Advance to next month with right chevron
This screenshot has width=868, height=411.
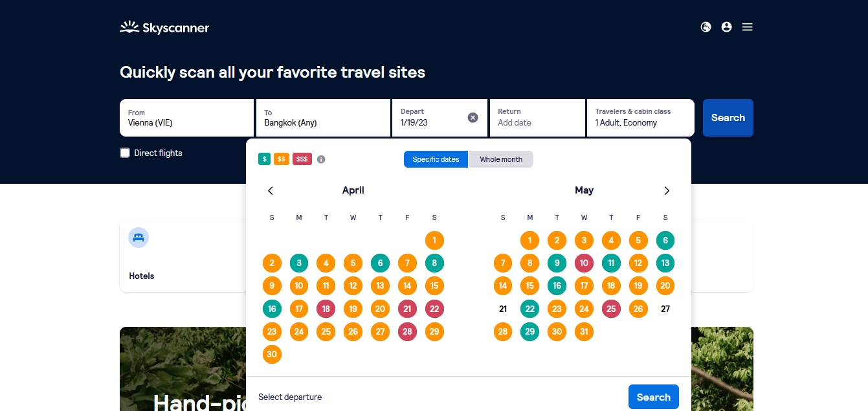pos(667,190)
